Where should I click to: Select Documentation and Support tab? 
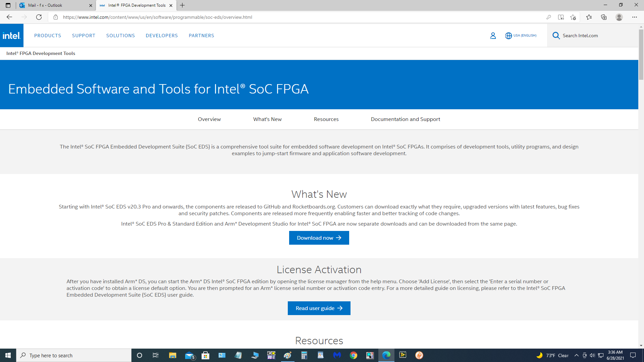pyautogui.click(x=405, y=119)
